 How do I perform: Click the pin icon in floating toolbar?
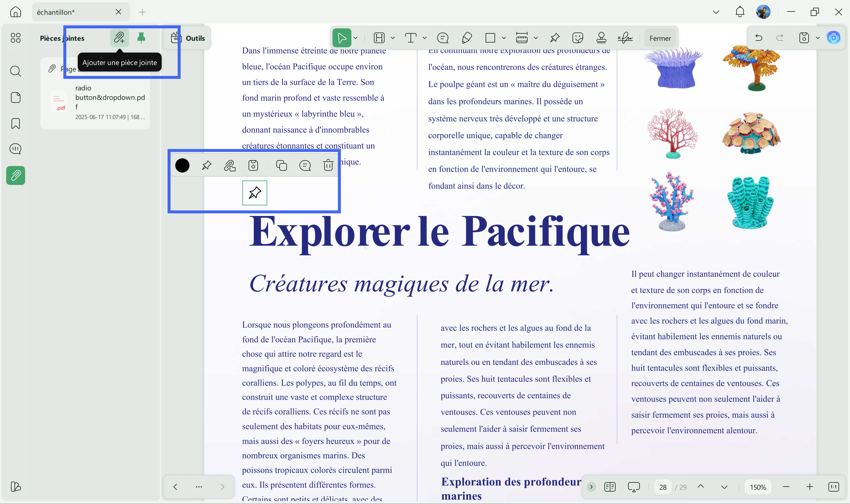click(x=207, y=165)
